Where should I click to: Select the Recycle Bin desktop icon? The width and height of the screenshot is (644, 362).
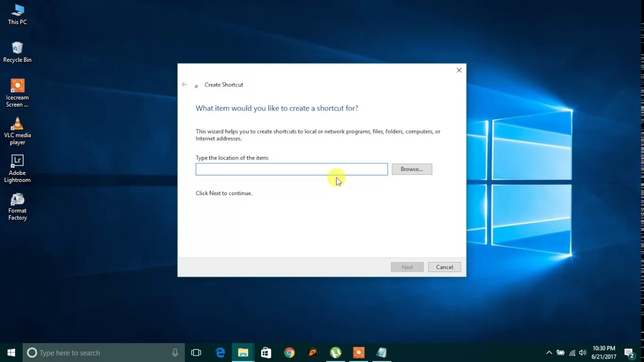(17, 52)
